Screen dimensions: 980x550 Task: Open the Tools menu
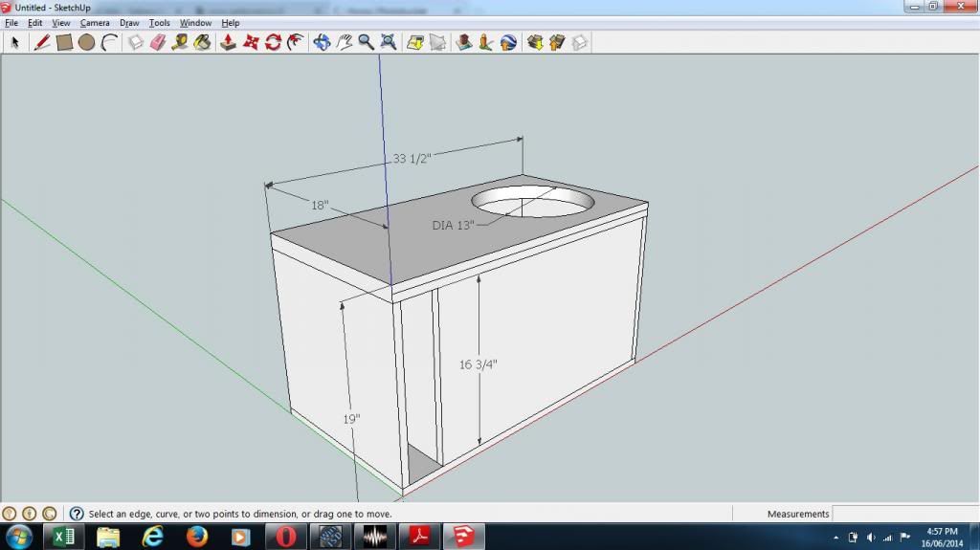click(x=160, y=23)
